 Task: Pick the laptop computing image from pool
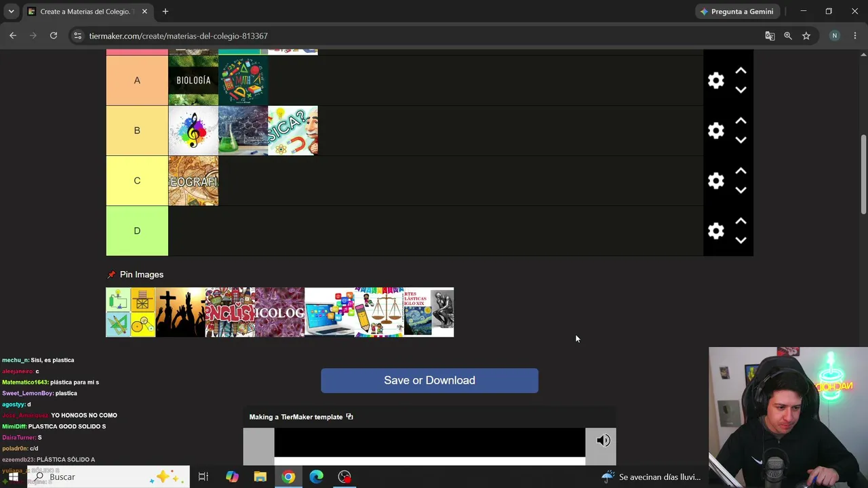[330, 312]
